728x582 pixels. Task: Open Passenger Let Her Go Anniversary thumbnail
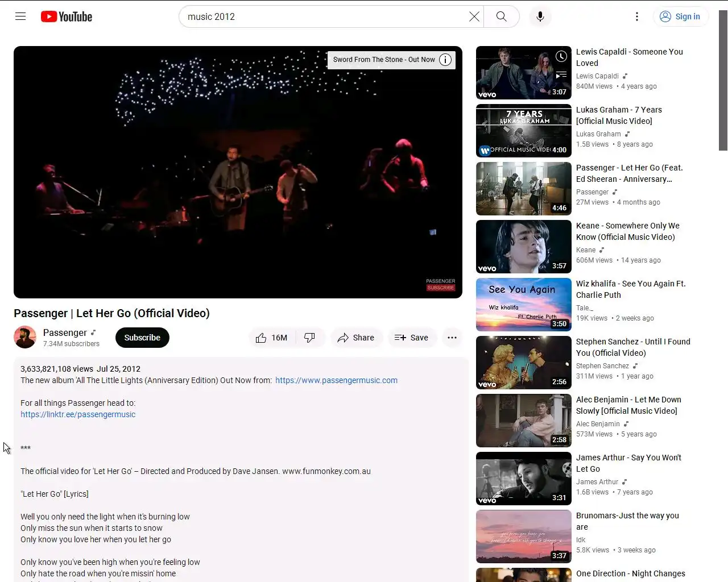point(524,189)
